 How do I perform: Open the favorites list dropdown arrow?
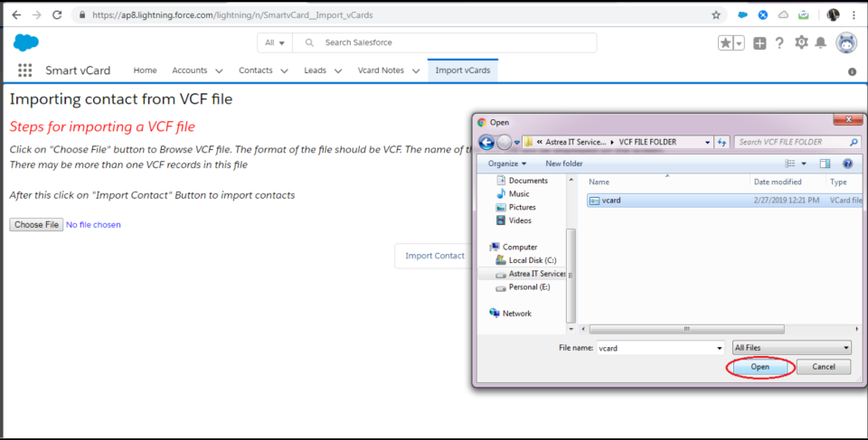point(739,42)
